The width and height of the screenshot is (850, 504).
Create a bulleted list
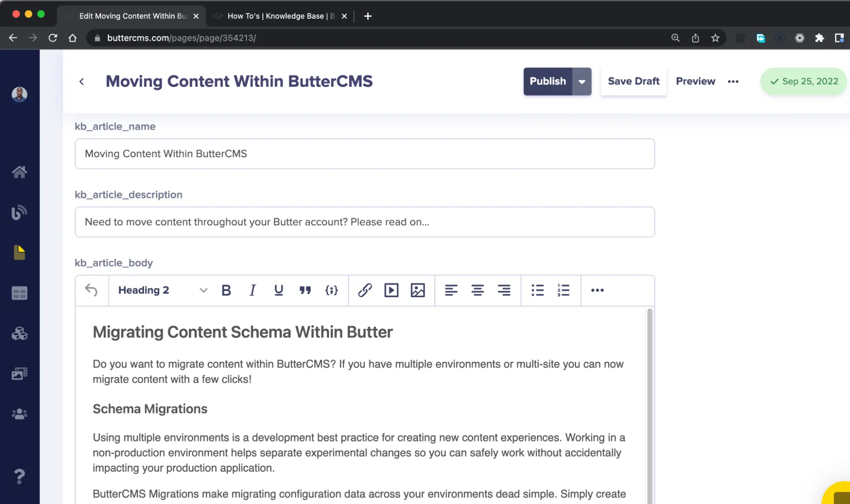tap(537, 290)
